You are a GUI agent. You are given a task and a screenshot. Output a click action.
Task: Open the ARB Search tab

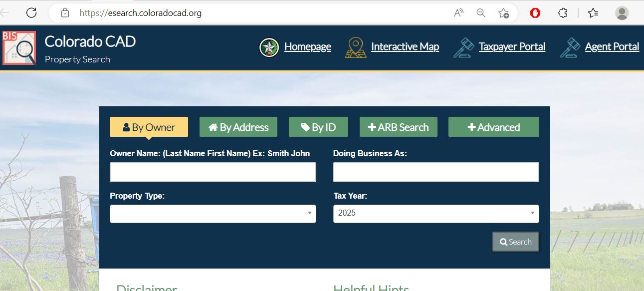(x=398, y=127)
